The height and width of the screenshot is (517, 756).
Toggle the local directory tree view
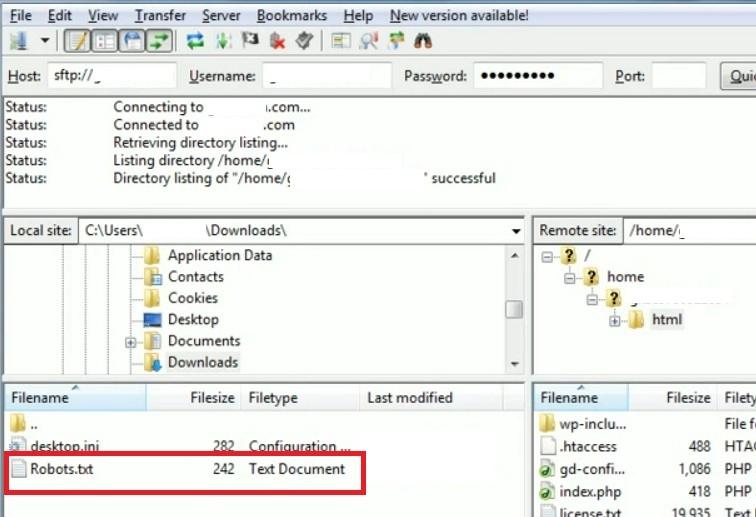[105, 41]
